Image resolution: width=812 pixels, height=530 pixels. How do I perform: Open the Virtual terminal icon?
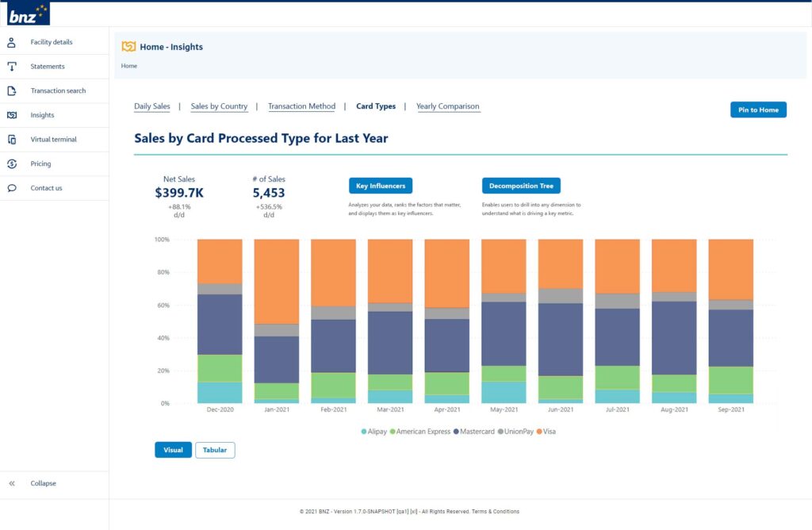point(12,140)
